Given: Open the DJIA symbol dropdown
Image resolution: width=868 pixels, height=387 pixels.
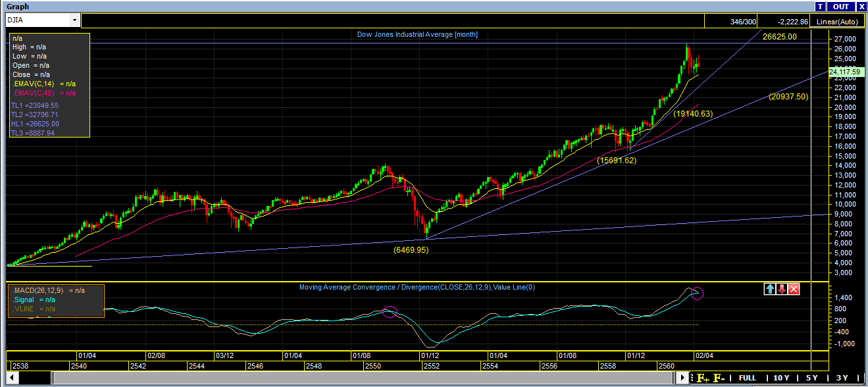Looking at the screenshot, I should (x=74, y=20).
